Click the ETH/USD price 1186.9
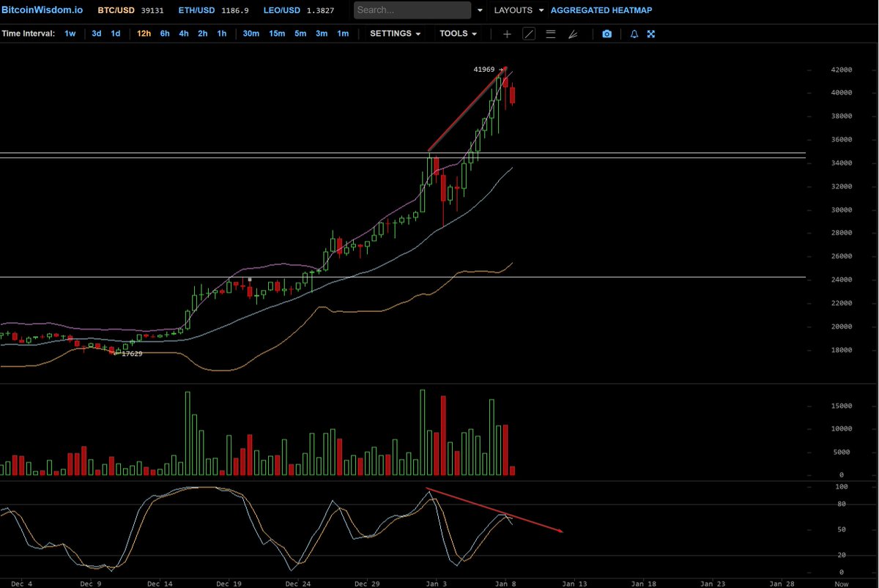879x588 pixels. coord(234,10)
